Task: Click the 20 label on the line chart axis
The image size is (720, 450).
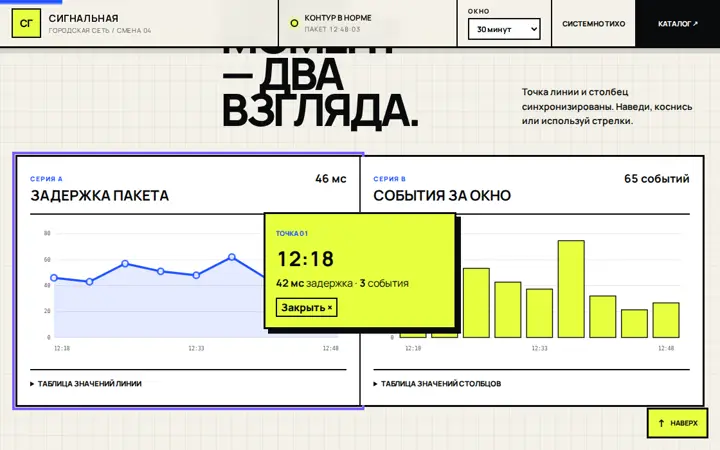Action: [47, 311]
